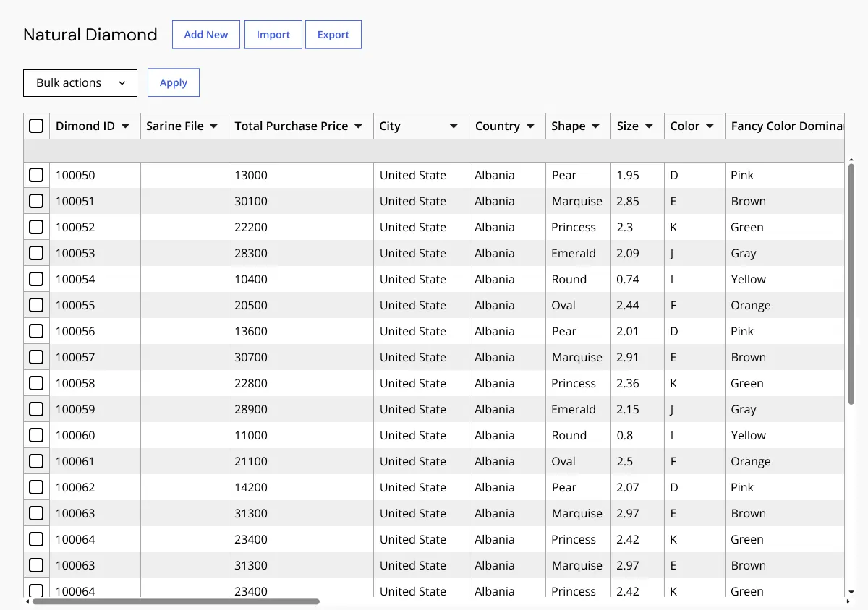Check the row for diamond 100053
Screen dimensions: 868x610
36,253
